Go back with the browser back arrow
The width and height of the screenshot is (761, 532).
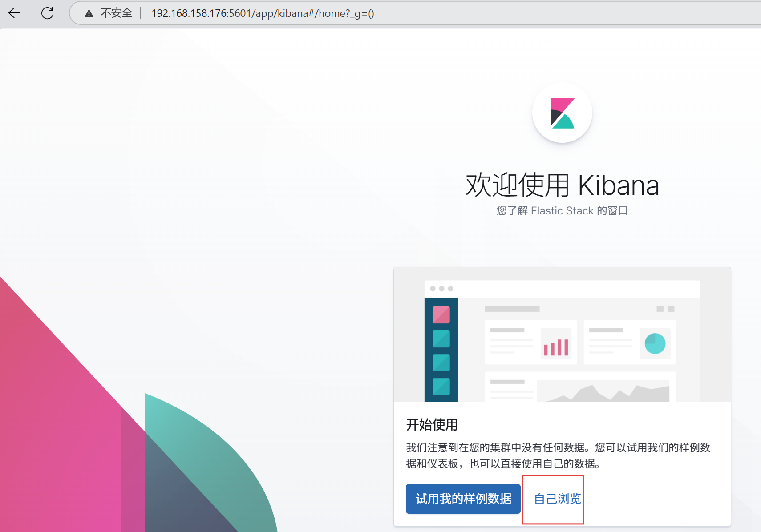(x=15, y=13)
